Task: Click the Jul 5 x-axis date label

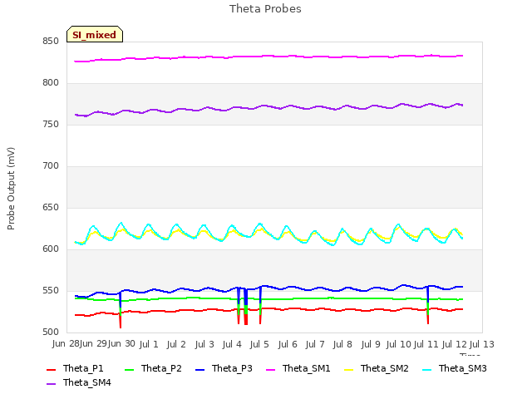Action: (x=259, y=344)
